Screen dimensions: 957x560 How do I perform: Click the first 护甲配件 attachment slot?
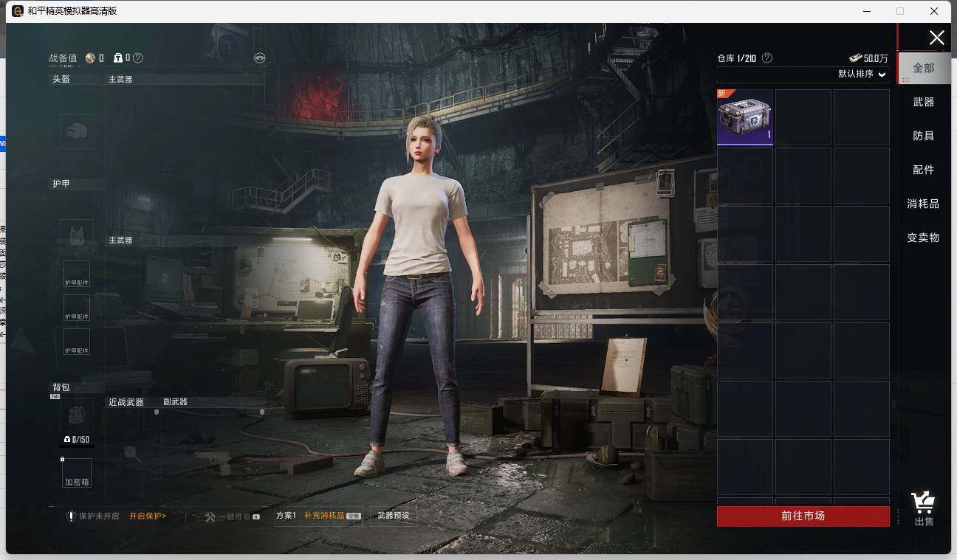77,274
